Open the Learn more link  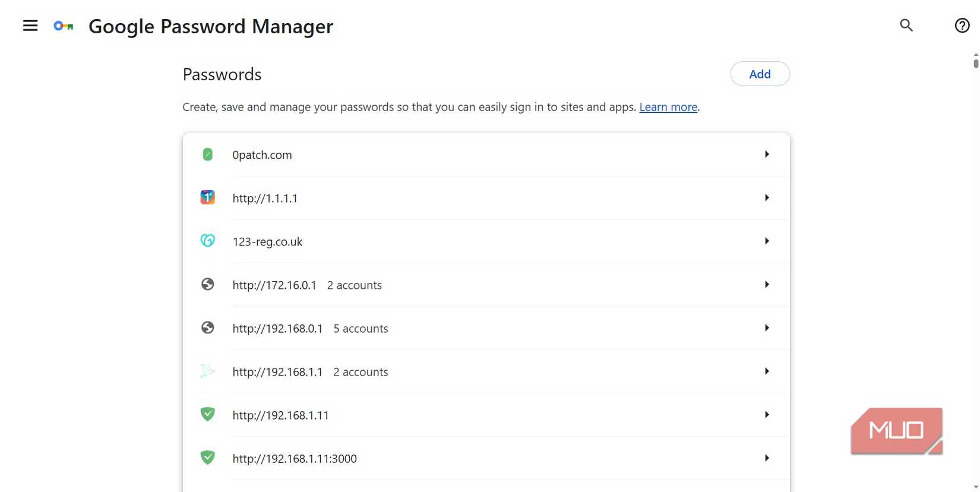pos(668,107)
